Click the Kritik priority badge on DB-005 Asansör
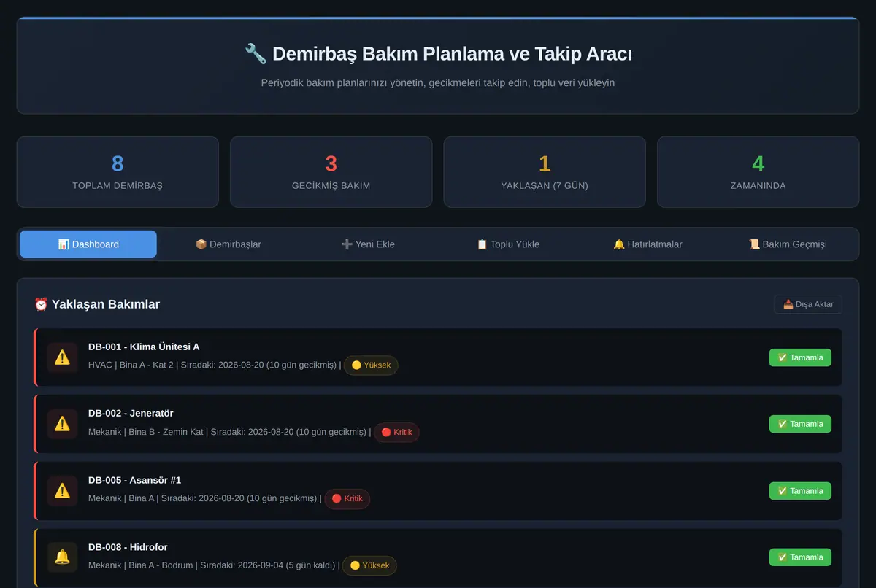 tap(347, 499)
